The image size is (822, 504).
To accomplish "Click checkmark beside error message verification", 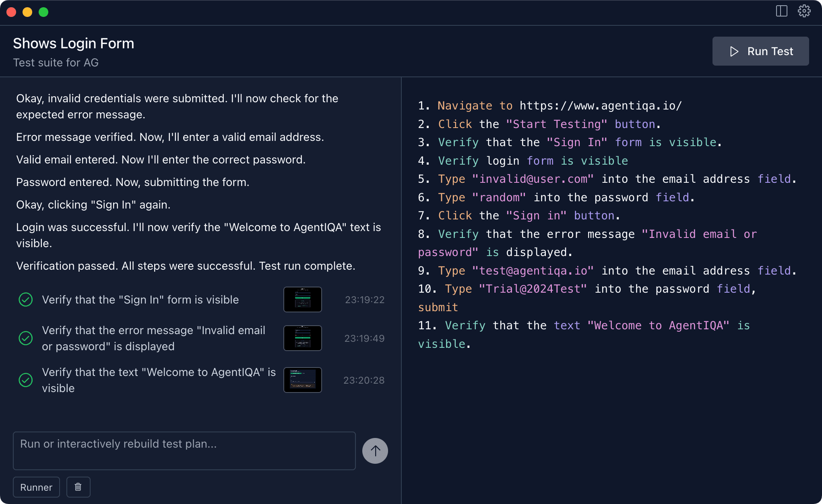I will pyautogui.click(x=25, y=338).
